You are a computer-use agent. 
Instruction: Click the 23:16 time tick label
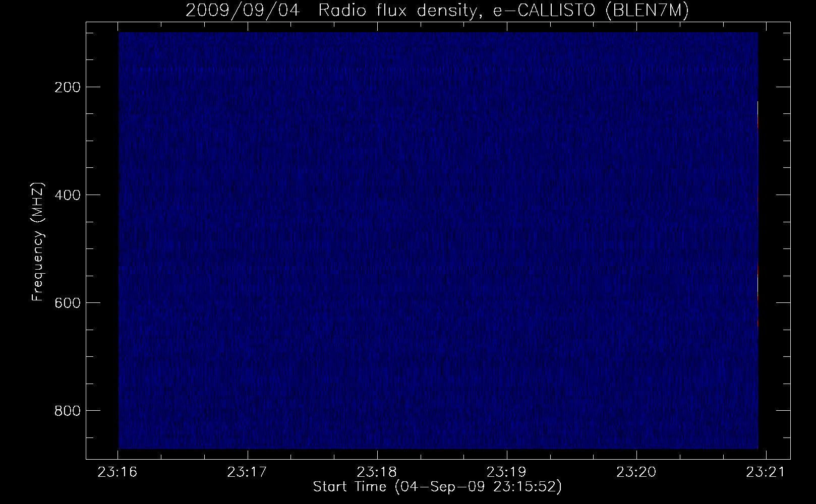118,472
